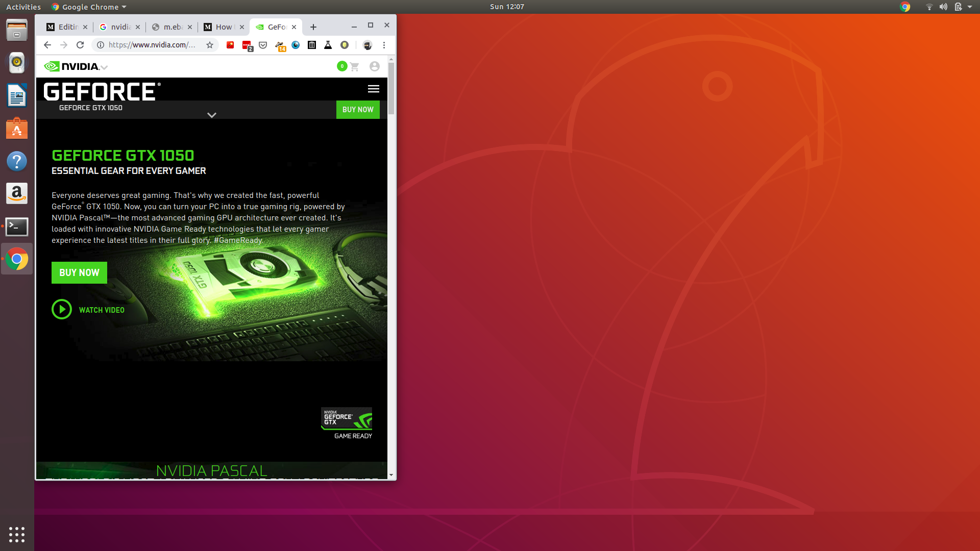The width and height of the screenshot is (980, 551).
Task: Save page with the Pocket extension
Action: [x=263, y=45]
